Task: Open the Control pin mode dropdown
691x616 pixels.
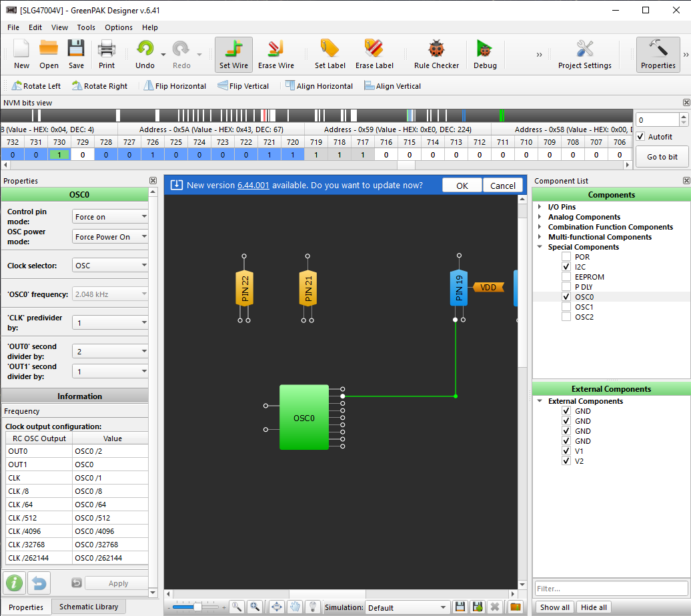Action: (x=110, y=216)
